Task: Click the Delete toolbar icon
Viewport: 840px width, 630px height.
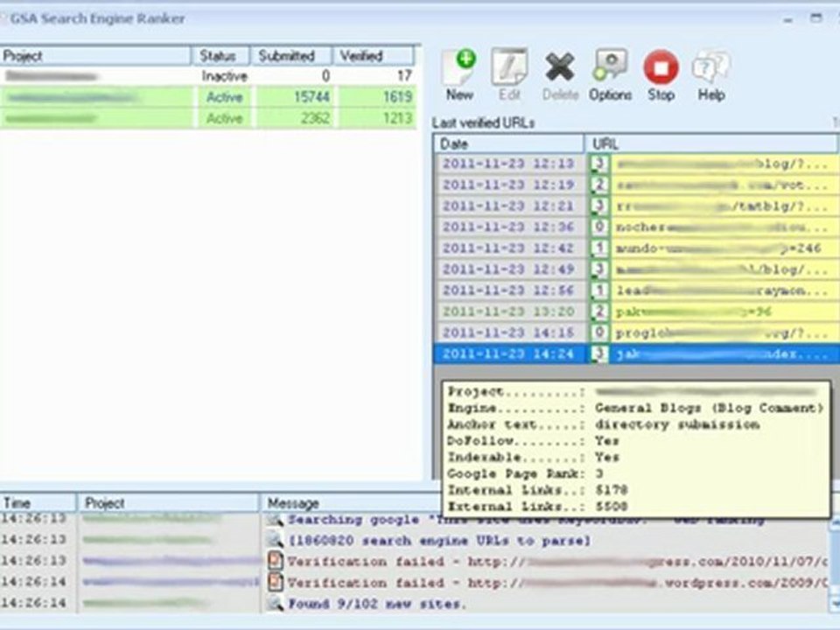Action: [x=560, y=75]
